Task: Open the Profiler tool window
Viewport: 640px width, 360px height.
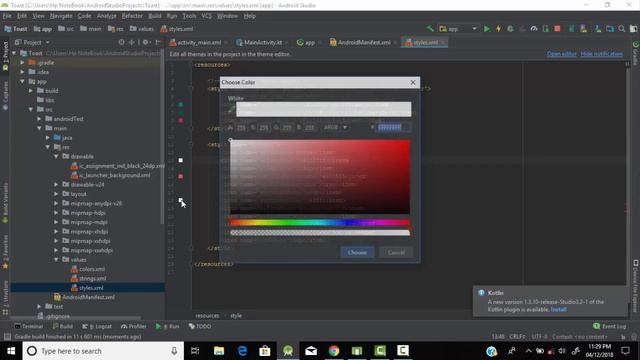Action: [x=133, y=326]
